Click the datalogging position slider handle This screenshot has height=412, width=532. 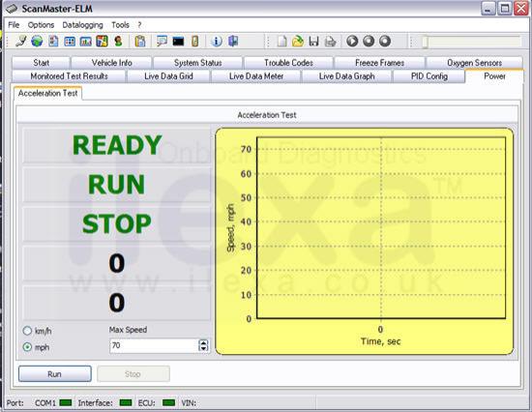(425, 43)
